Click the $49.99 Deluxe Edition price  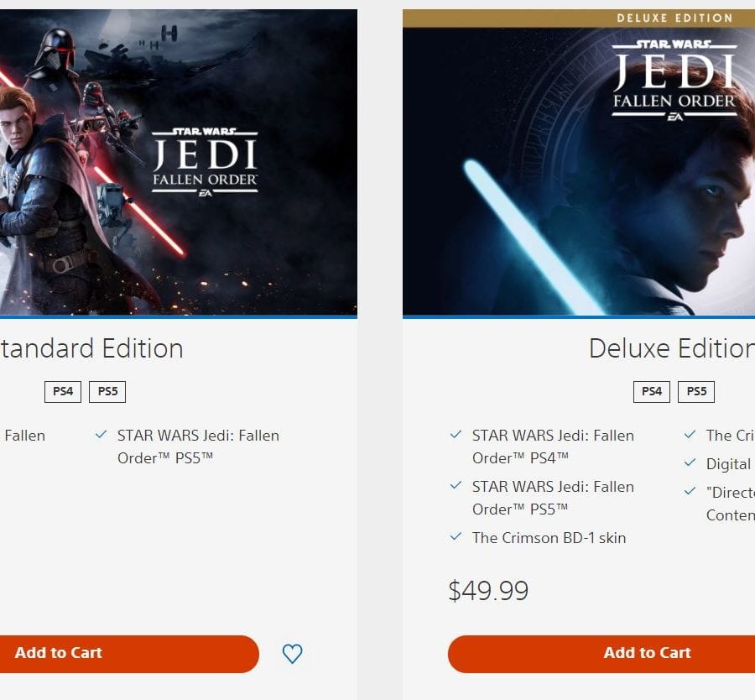(488, 590)
